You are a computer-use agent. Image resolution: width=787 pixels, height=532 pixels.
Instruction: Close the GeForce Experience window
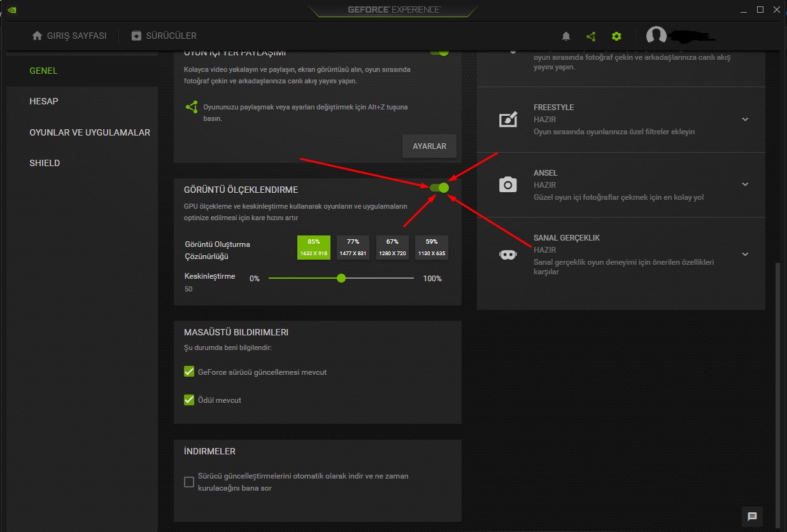click(x=777, y=10)
